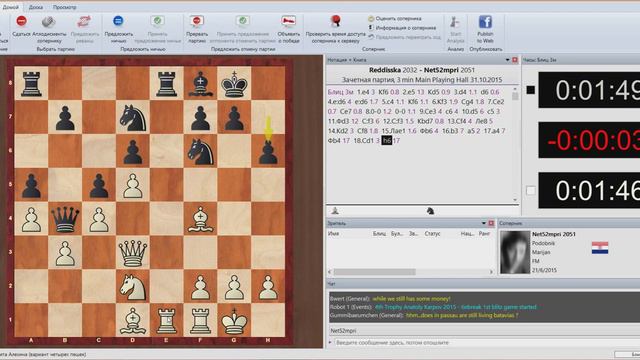Click Информация о сопернике in the ribbon
The height and width of the screenshot is (360, 640).
pyautogui.click(x=402, y=28)
